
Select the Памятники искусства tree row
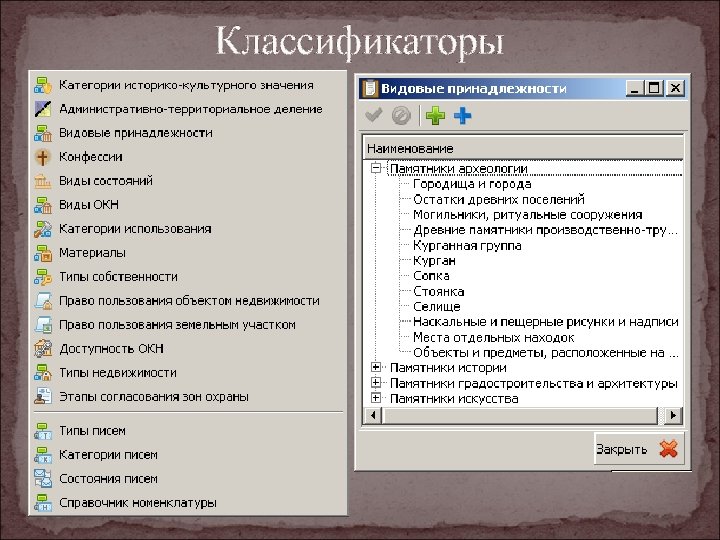454,399
